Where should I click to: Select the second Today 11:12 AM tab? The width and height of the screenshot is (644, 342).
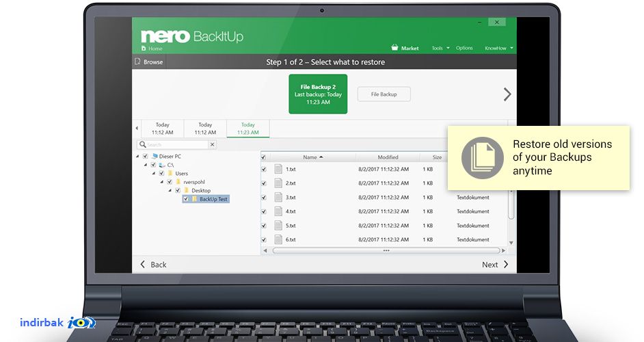point(205,129)
